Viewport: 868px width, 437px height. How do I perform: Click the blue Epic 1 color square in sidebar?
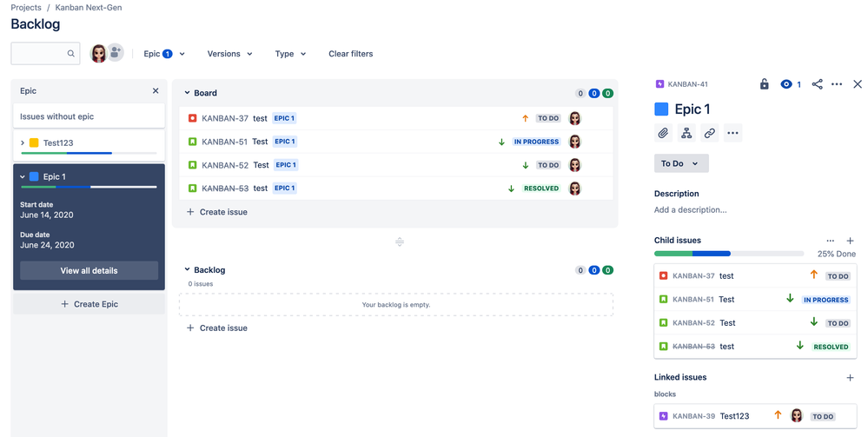pos(34,176)
